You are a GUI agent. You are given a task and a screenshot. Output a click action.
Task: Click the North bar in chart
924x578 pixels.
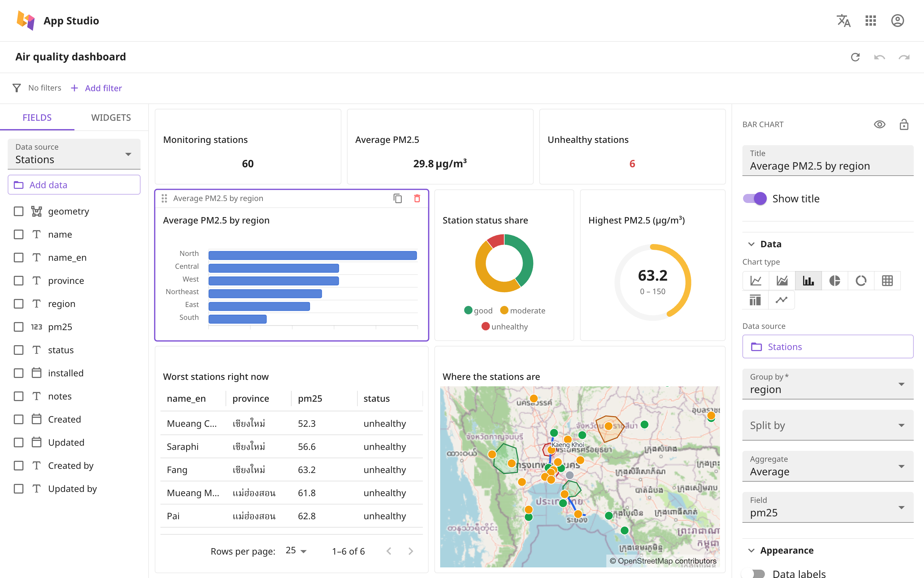click(312, 255)
